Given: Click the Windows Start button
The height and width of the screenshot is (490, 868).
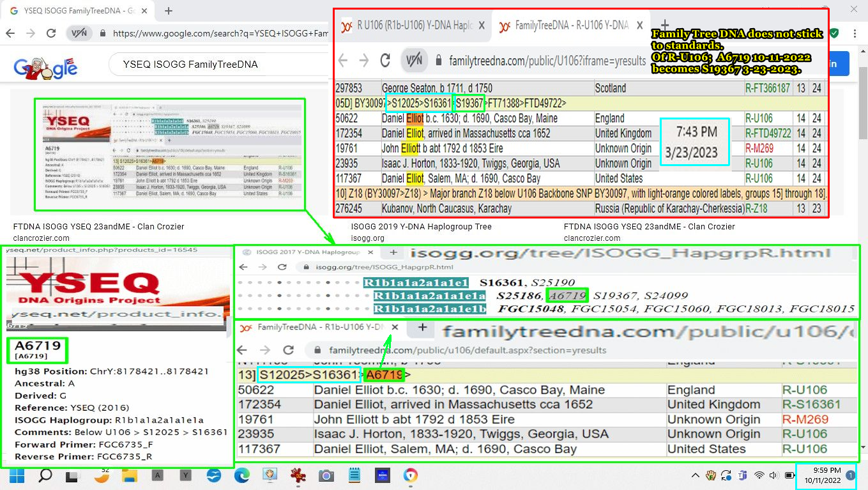Looking at the screenshot, I should click(17, 475).
